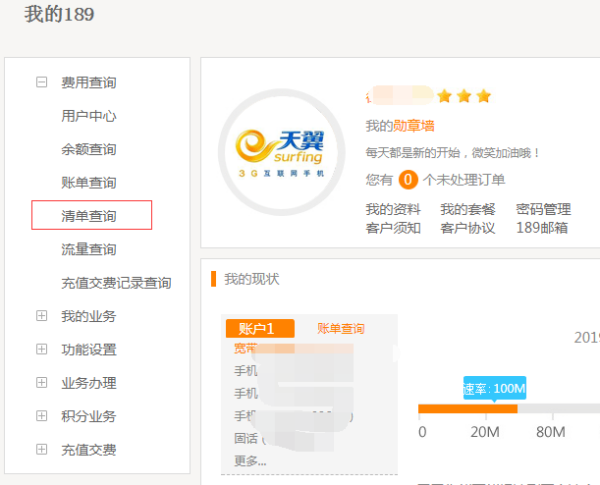Go to 充值交费记录查询 page
The width and height of the screenshot is (600, 485).
point(116,283)
